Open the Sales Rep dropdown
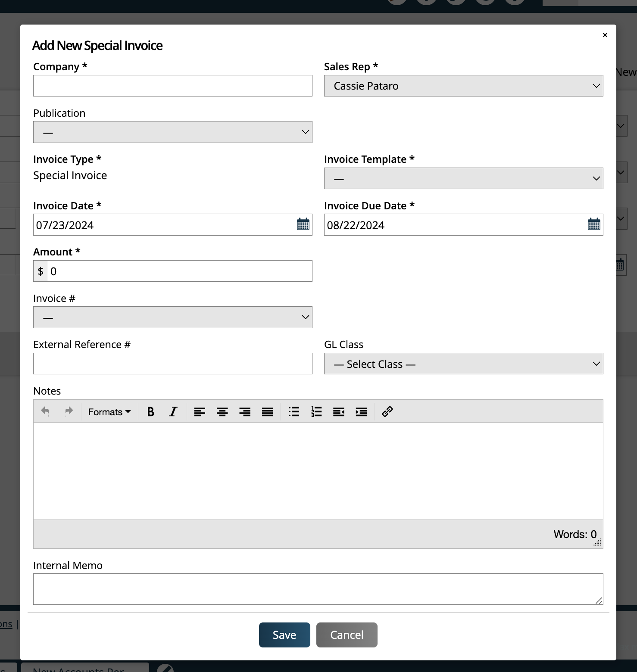Screen dimensions: 637x672 pos(463,86)
